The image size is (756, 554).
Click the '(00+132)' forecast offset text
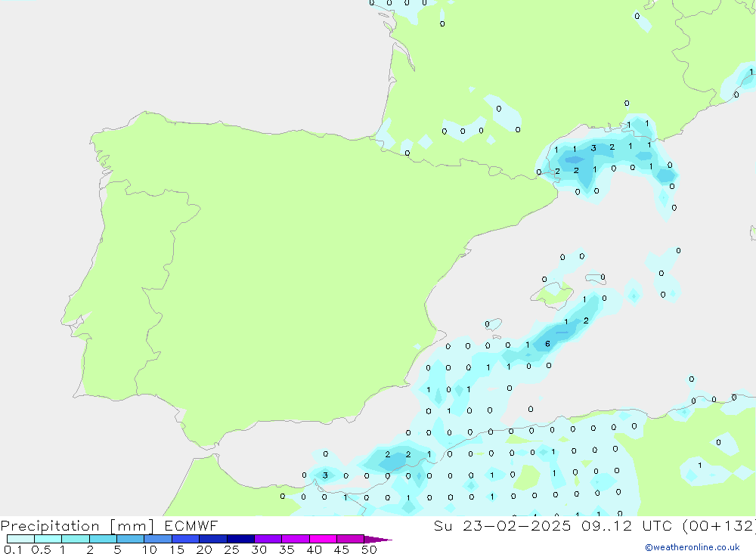pyautogui.click(x=719, y=526)
